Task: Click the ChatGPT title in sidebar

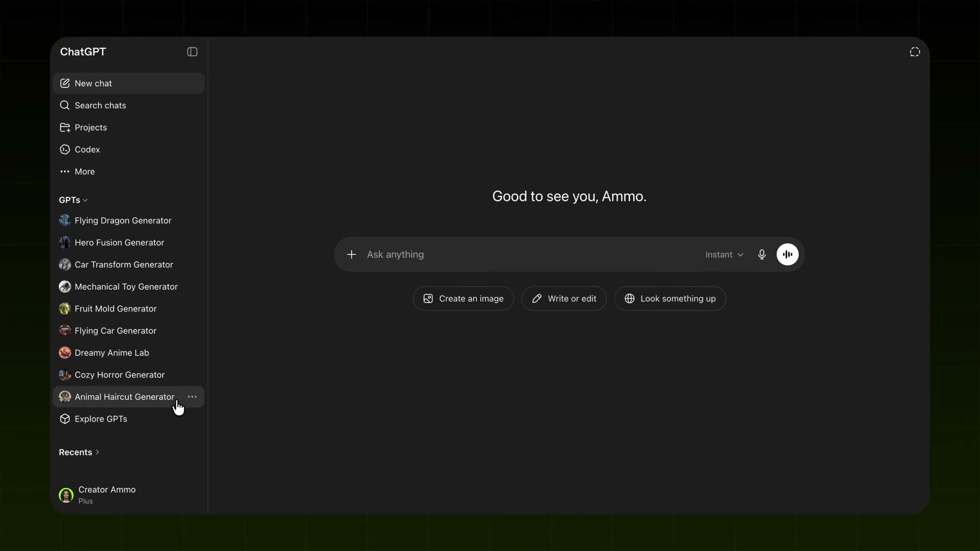Action: click(83, 52)
